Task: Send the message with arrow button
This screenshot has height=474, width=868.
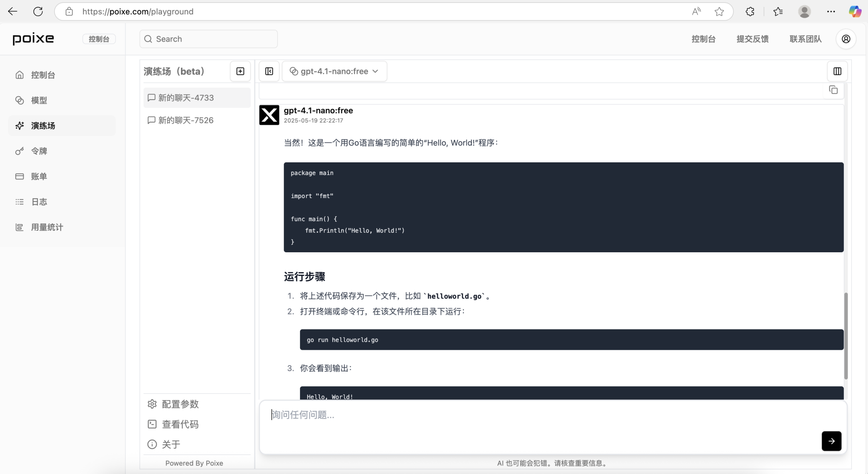Action: pyautogui.click(x=832, y=441)
